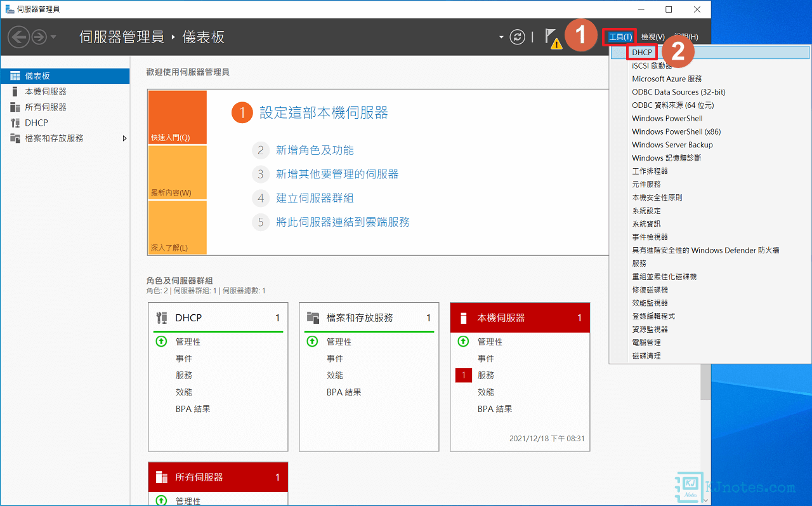Open 所有伺服器 in the sidebar
812x506 pixels.
point(46,107)
